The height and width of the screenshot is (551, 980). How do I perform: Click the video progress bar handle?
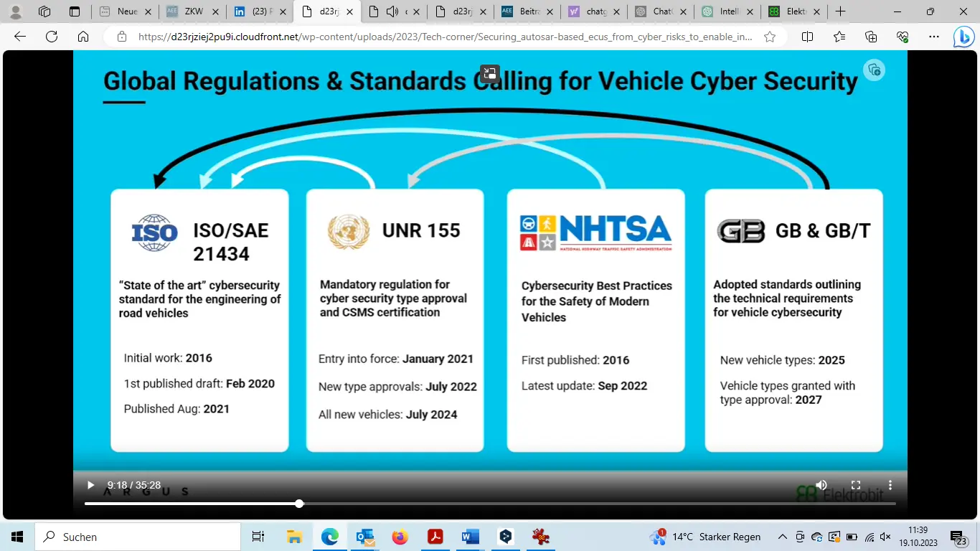[x=299, y=504]
